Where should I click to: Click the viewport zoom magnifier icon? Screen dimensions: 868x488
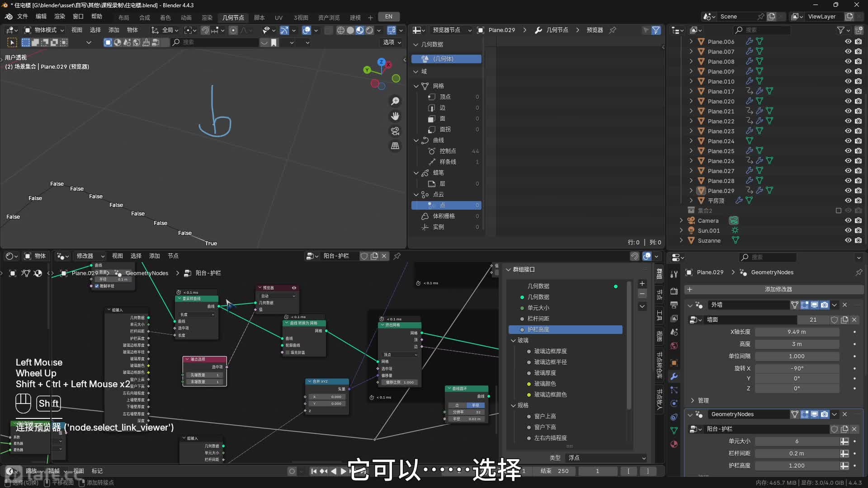pos(395,101)
